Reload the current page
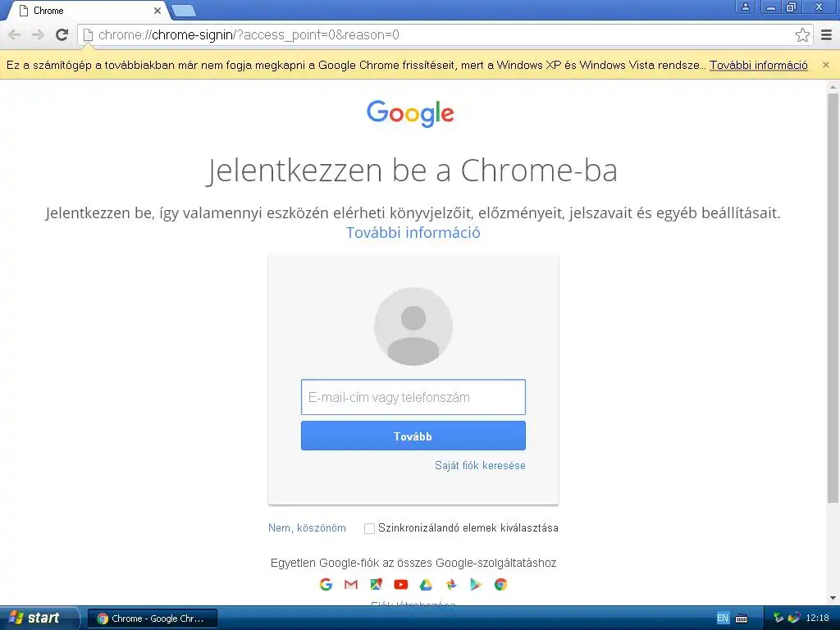 click(62, 34)
